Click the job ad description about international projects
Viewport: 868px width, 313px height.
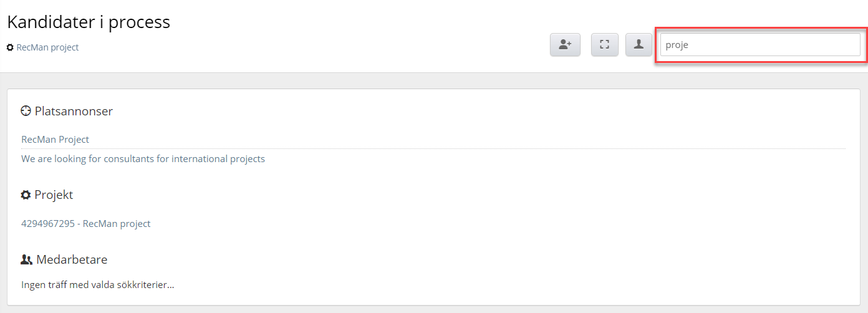pyautogui.click(x=143, y=159)
